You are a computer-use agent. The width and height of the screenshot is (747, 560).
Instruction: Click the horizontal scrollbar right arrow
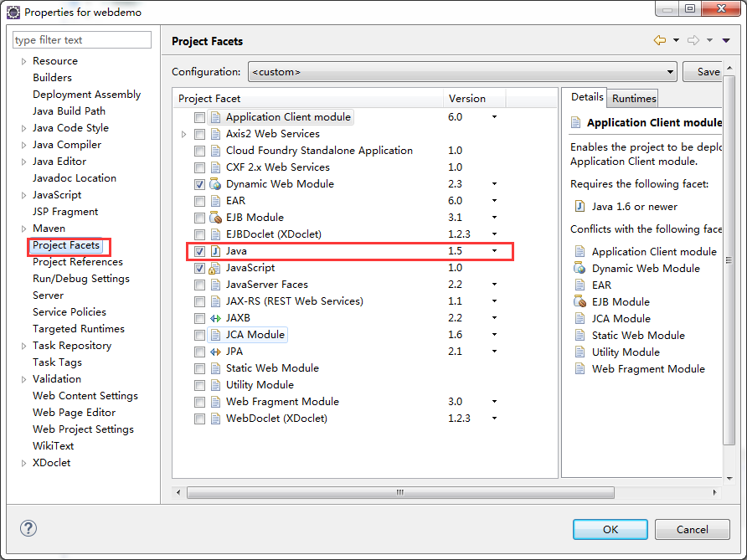(714, 492)
